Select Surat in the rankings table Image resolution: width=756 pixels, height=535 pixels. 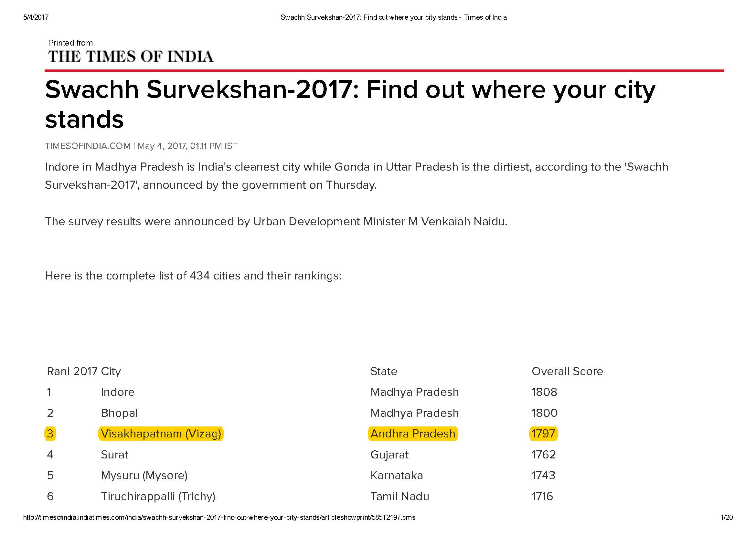[x=114, y=455]
